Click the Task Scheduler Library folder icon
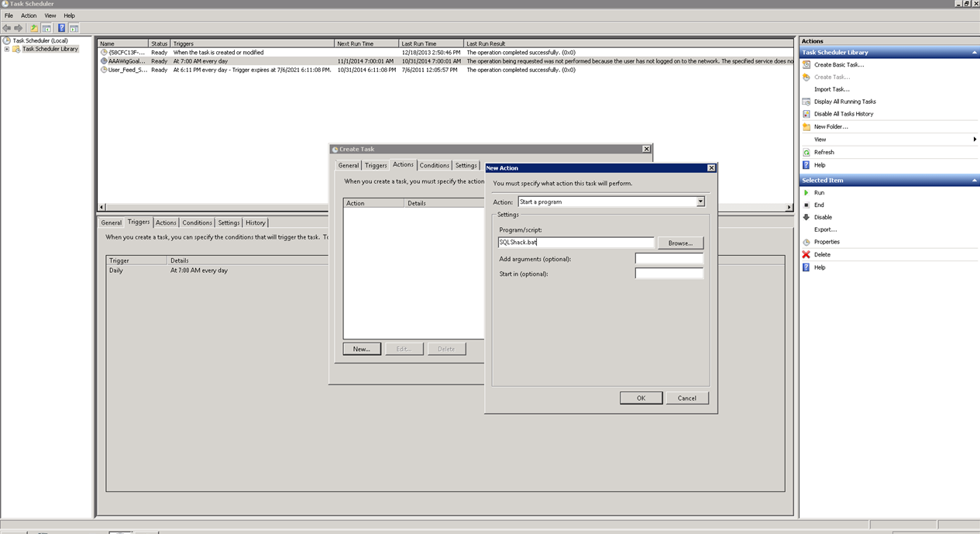This screenshot has width=980, height=534. 16,49
